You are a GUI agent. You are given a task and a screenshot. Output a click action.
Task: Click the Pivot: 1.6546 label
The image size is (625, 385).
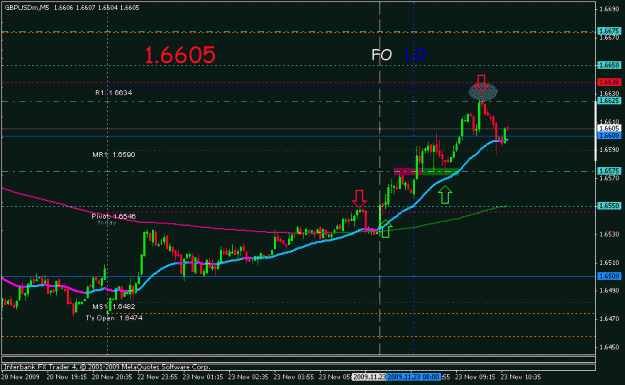pyautogui.click(x=114, y=216)
